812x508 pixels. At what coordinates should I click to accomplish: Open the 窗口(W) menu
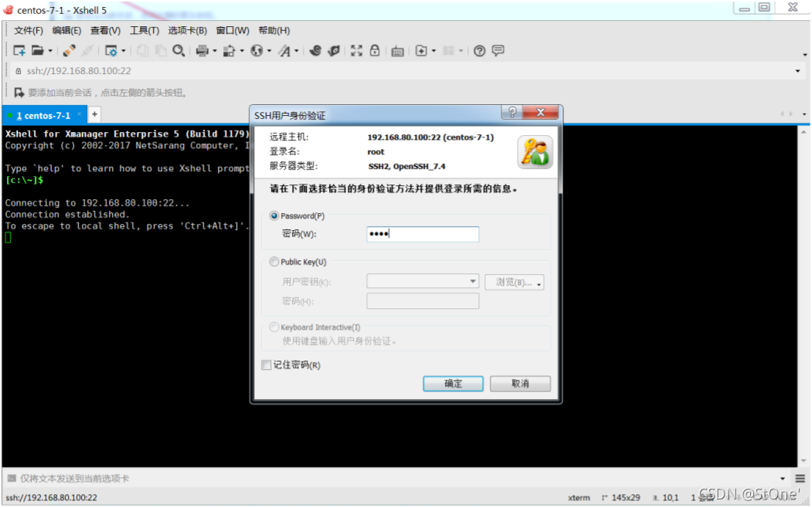pyautogui.click(x=233, y=31)
